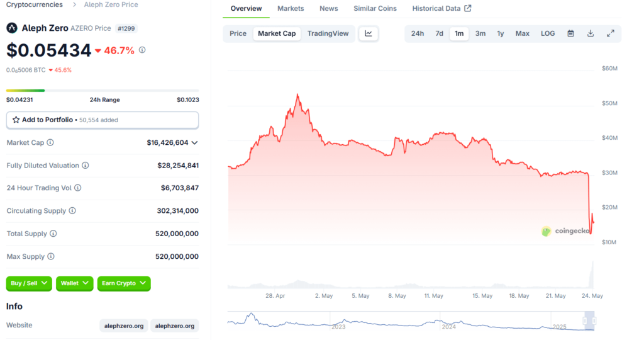644x340 pixels.
Task: Click breadcrumb chevron separator after Cryptocurrencies
Action: click(74, 4)
